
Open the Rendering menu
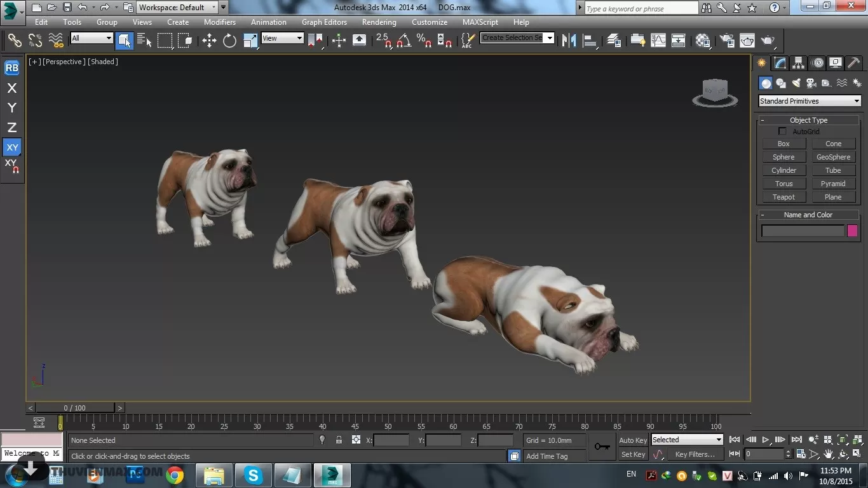point(379,22)
